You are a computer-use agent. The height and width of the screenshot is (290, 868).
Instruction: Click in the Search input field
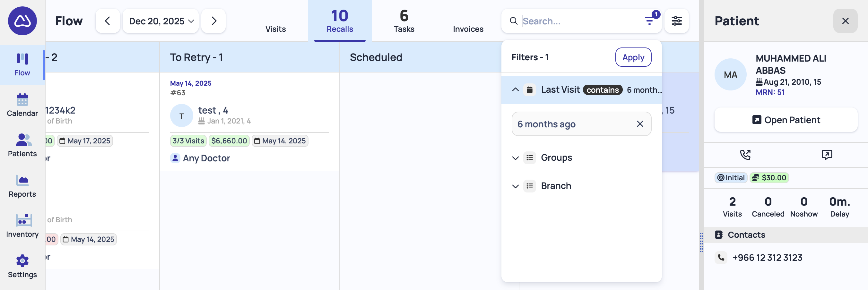[x=579, y=21]
